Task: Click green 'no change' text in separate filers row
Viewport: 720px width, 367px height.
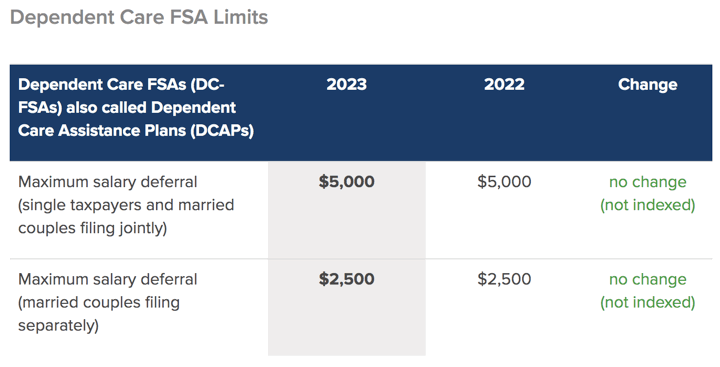Action: pyautogui.click(x=647, y=280)
